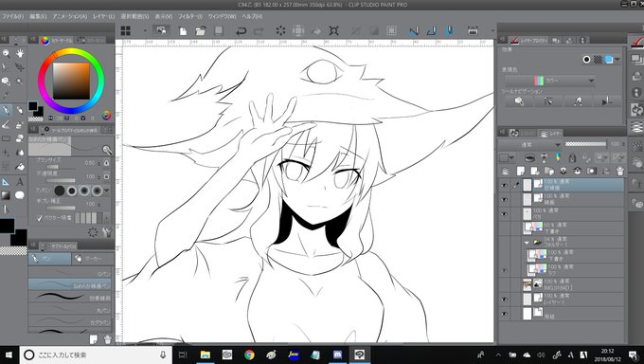Select the Zoom magnifier tool
The image size is (644, 364).
(7, 53)
